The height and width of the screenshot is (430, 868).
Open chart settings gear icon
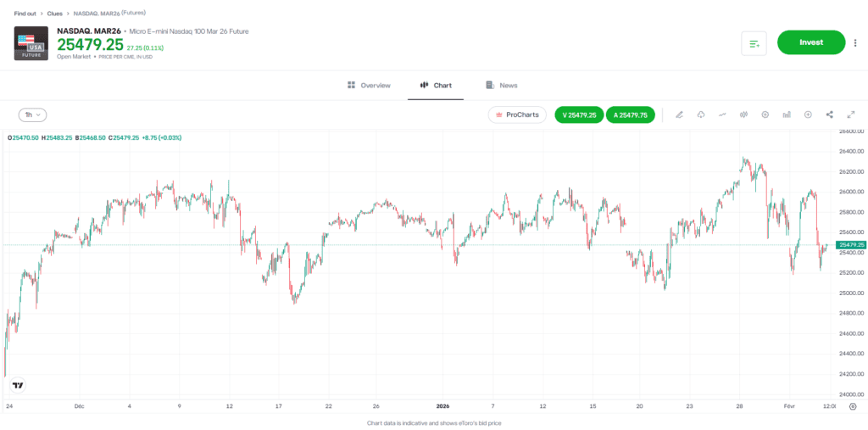pos(765,114)
